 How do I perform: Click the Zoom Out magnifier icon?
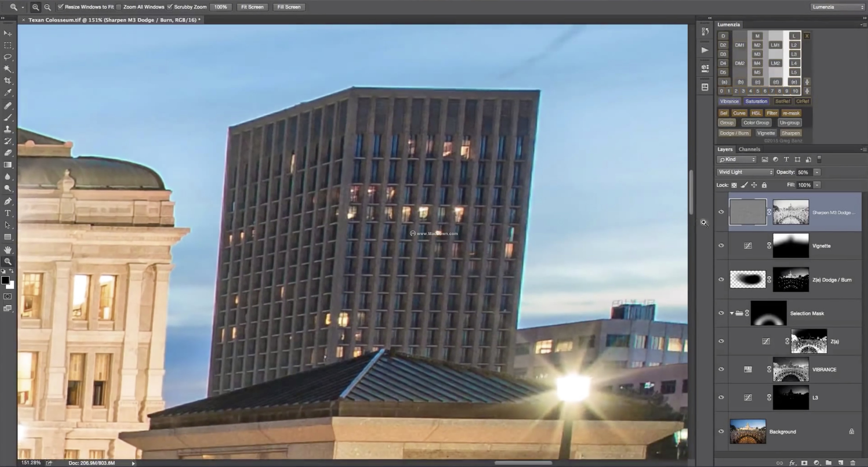pos(48,7)
